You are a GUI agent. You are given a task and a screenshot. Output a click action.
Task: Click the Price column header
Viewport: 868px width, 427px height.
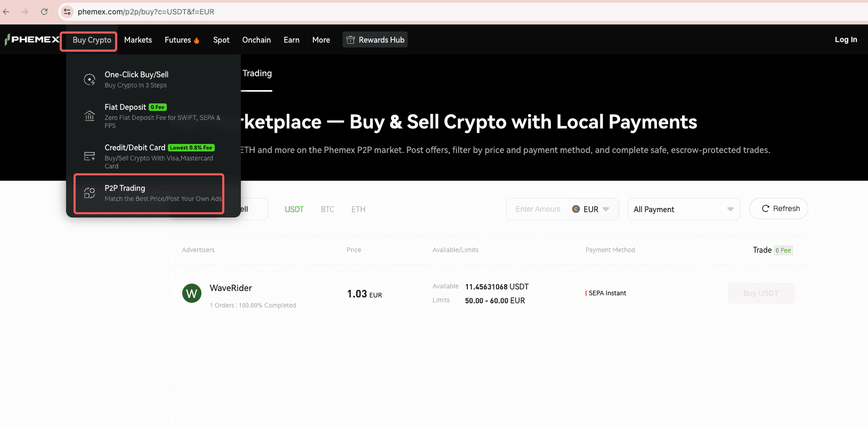(x=354, y=250)
